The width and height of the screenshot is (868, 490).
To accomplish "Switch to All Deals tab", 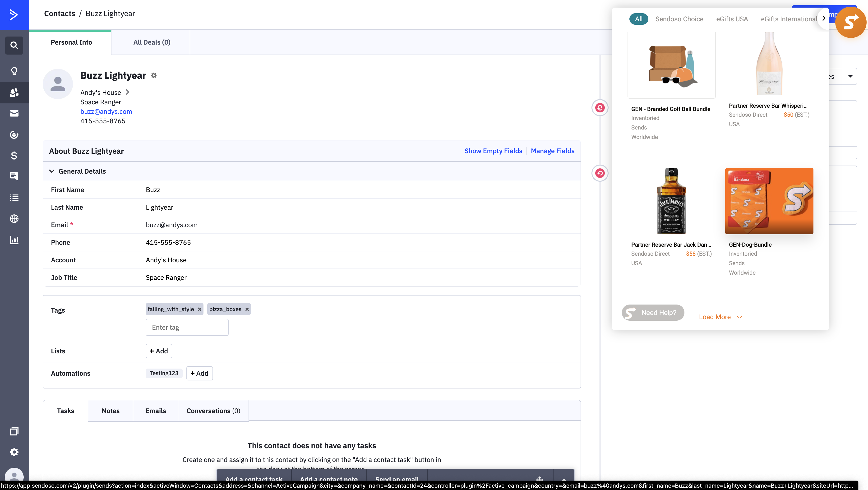I will 151,42.
